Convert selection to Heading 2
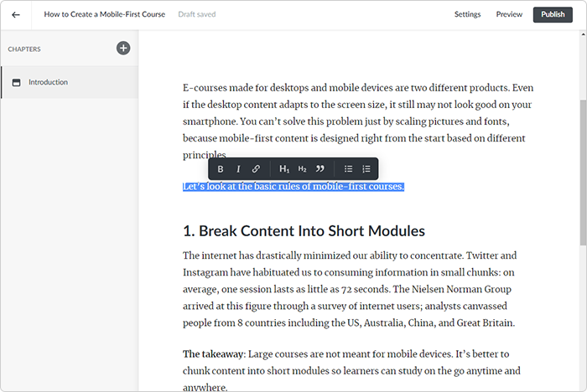587x392 pixels. [x=302, y=169]
